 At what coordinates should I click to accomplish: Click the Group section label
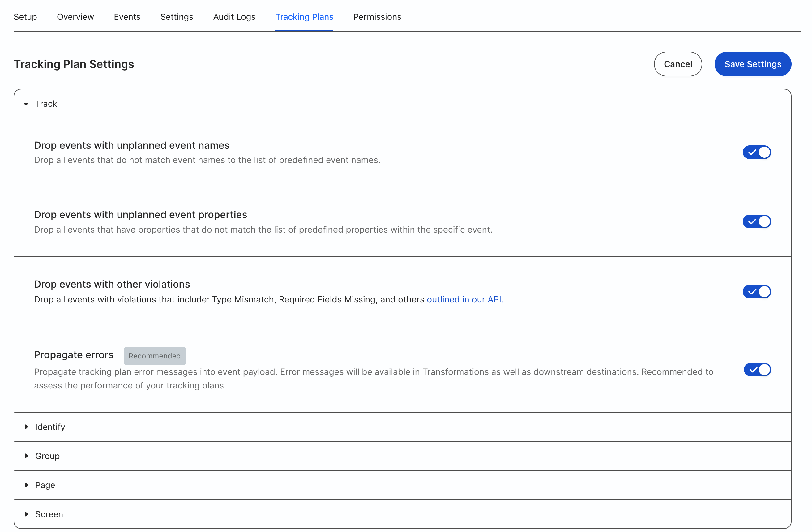pyautogui.click(x=47, y=456)
